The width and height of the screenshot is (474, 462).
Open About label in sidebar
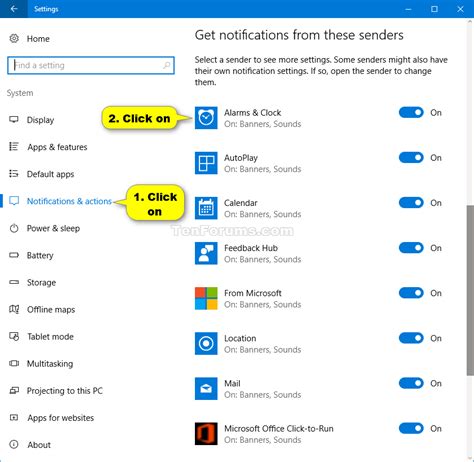(x=39, y=445)
